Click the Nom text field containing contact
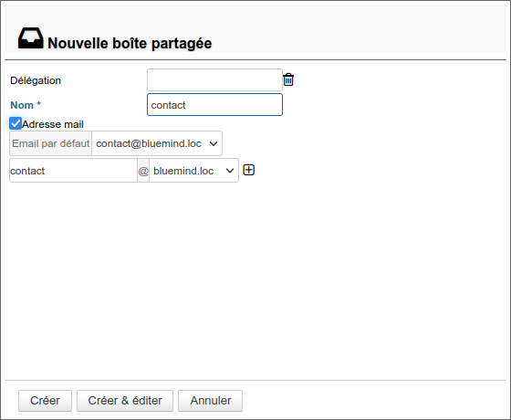Viewport: 511px width, 420px height. tap(214, 105)
